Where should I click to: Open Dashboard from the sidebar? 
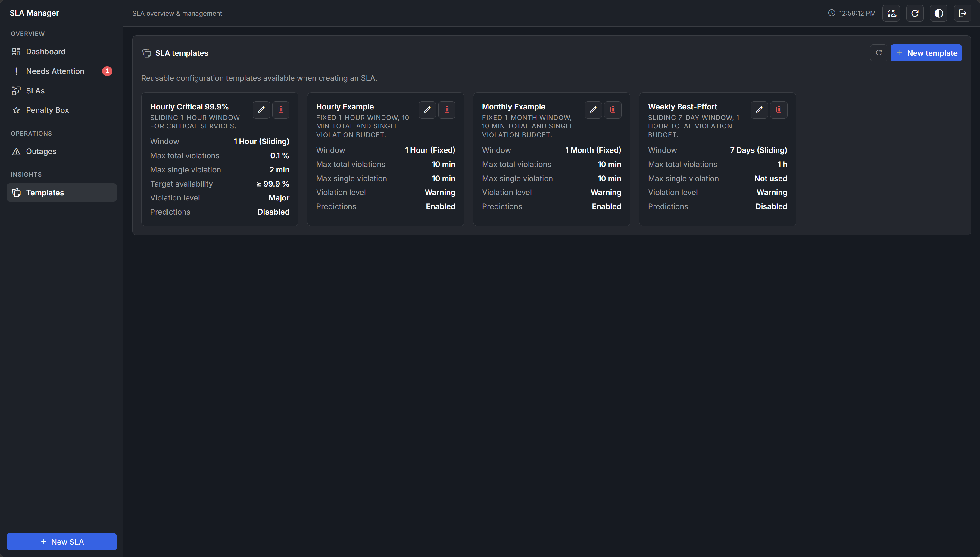click(61, 51)
